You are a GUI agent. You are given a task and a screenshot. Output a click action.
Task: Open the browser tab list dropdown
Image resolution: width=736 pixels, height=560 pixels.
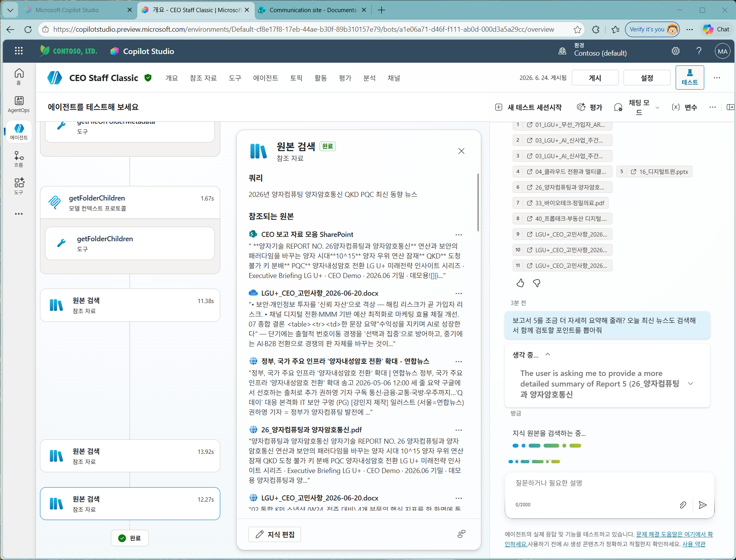coord(10,10)
